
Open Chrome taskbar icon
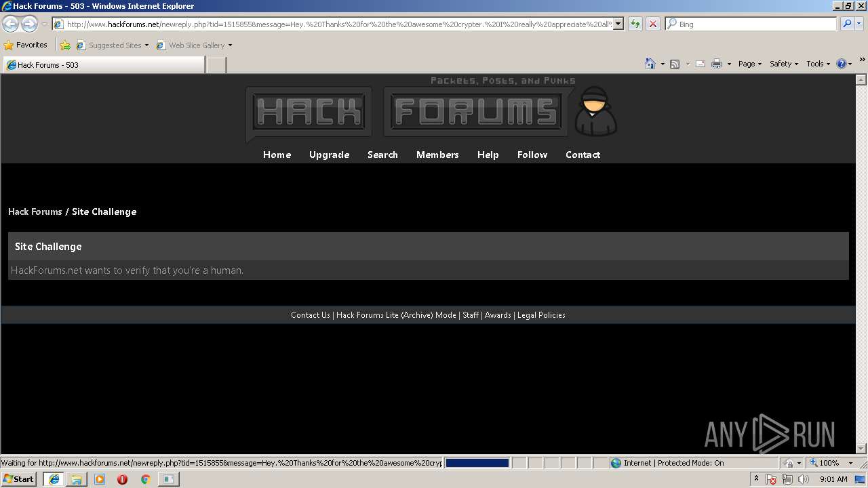[x=145, y=479]
